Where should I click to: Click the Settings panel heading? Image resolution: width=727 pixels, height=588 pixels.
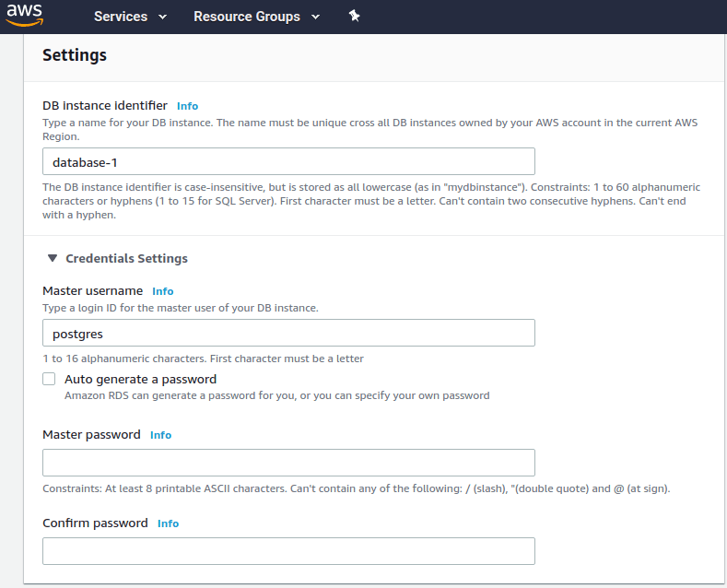(x=75, y=55)
